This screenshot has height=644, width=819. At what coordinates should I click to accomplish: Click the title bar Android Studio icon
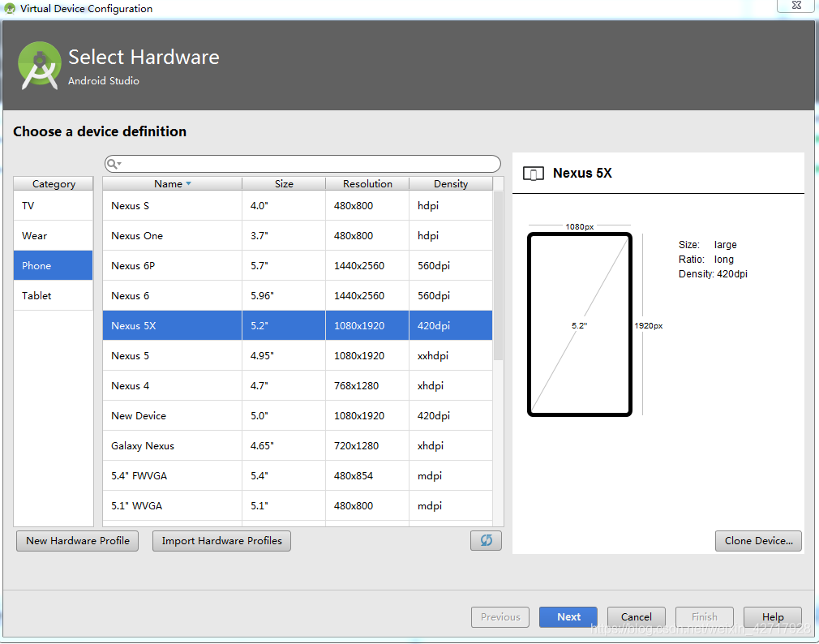click(10, 8)
